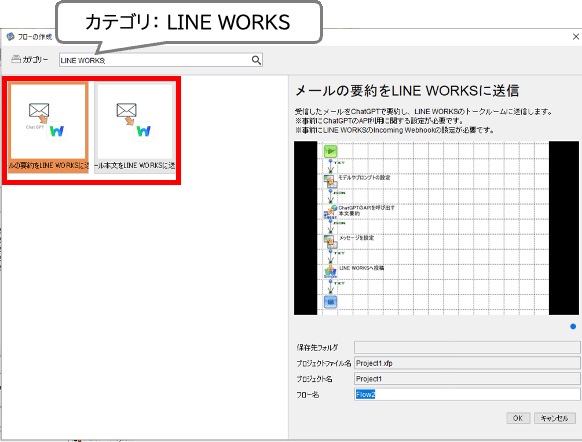
Task: Close the フローの作成 dialog
Action: pyautogui.click(x=576, y=36)
